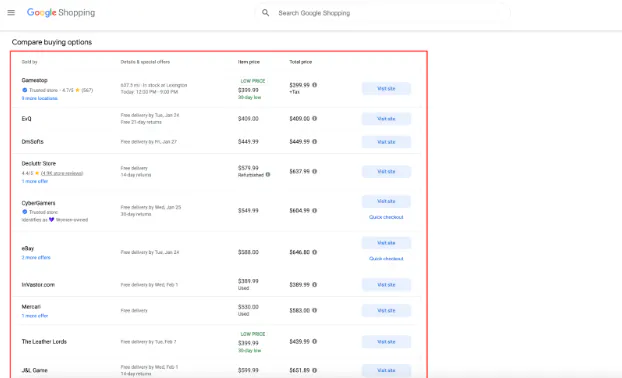Open total price info icon for Gamestop
This screenshot has width=622, height=378.
pyautogui.click(x=315, y=85)
